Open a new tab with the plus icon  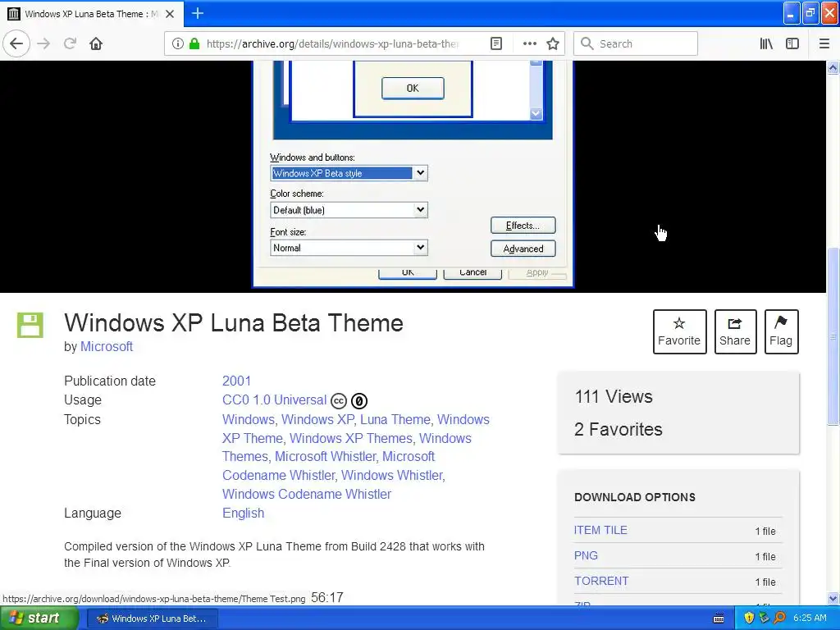[x=198, y=13]
